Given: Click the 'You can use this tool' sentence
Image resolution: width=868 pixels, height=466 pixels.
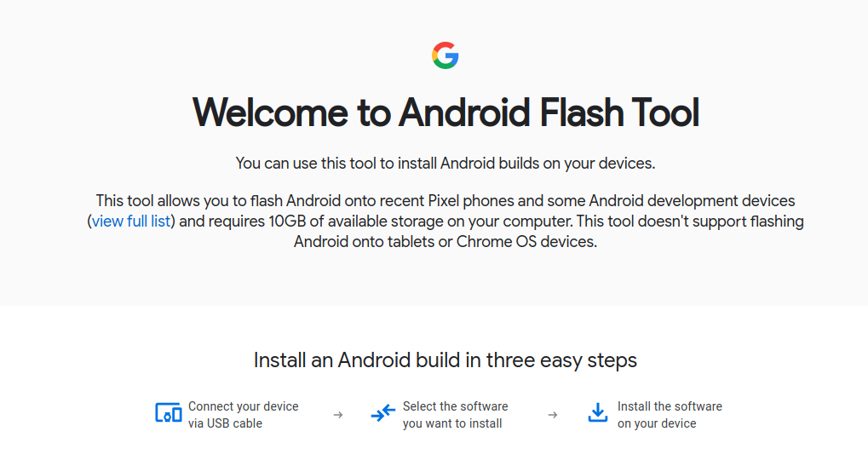Looking at the screenshot, I should (445, 163).
